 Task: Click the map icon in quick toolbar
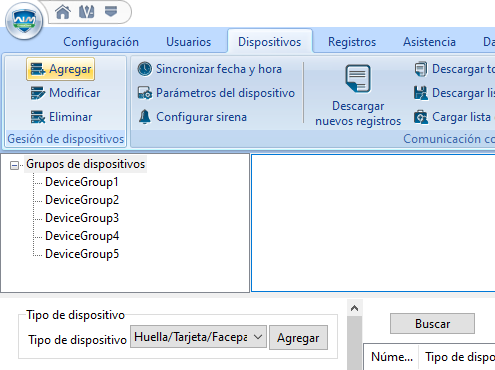click(x=86, y=12)
